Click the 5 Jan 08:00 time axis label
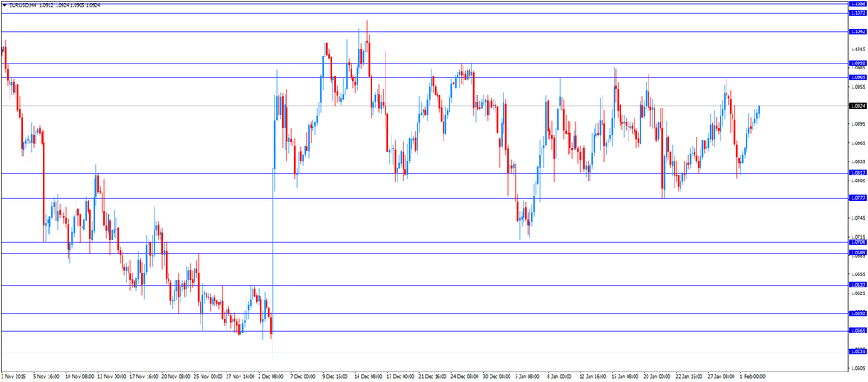 point(527,376)
